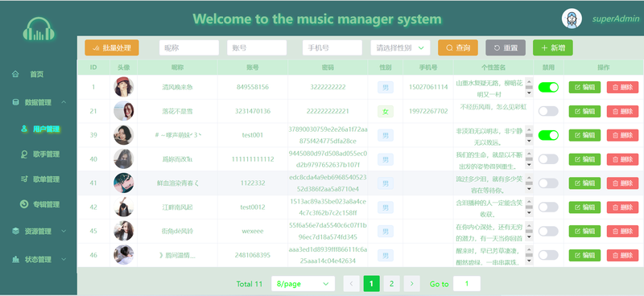This screenshot has width=644, height=296.
Task: Open avatar of user 鲜血渲染青春
Action: [x=123, y=183]
